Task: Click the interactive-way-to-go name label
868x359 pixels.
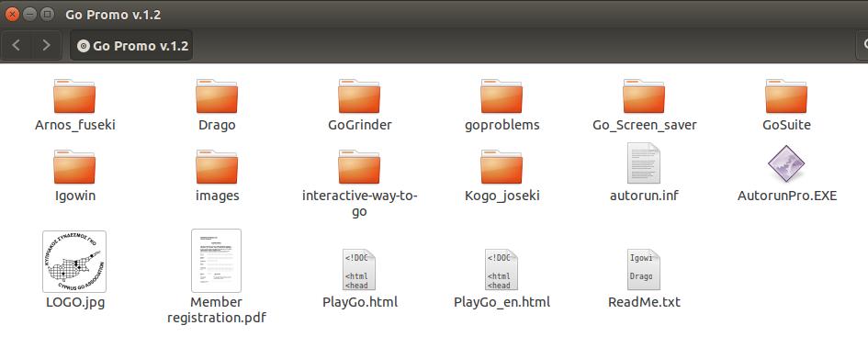Action: (x=360, y=204)
